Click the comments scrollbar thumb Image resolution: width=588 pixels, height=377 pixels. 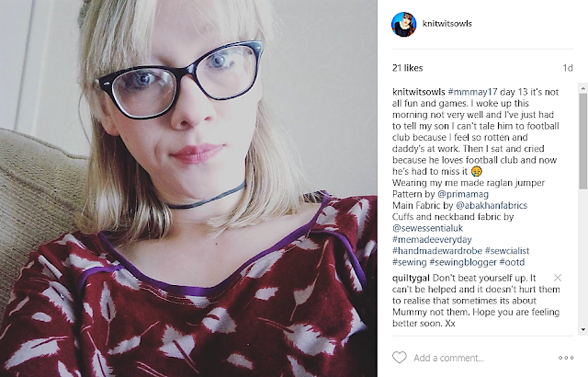582,141
